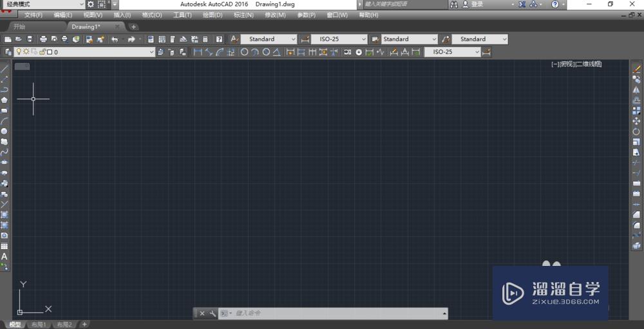Select the Line tool in draw toolbar

5,69
